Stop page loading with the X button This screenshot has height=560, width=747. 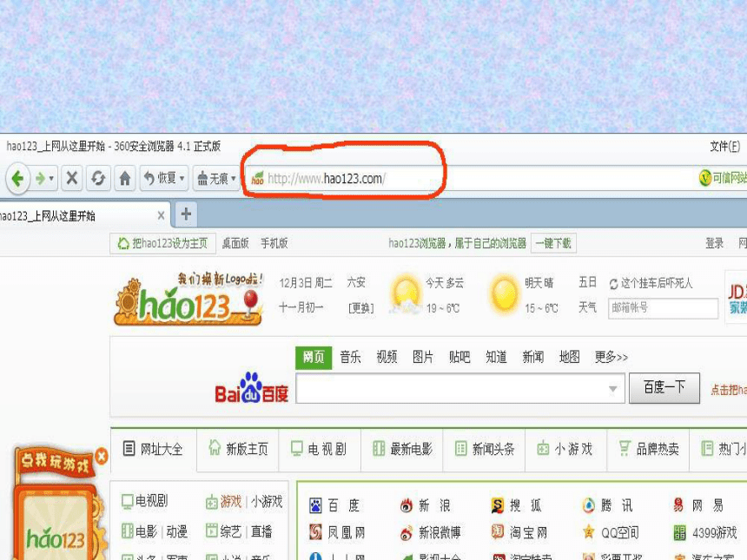(72, 179)
